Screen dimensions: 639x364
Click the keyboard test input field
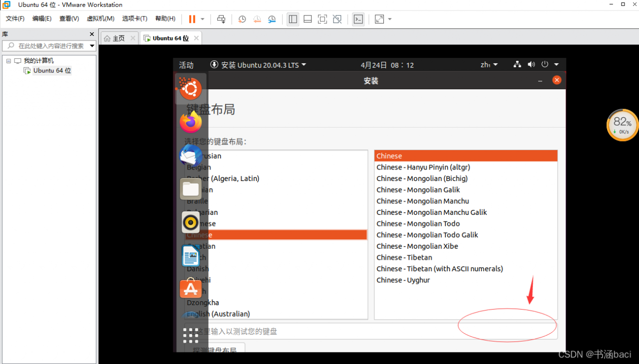[370, 331]
